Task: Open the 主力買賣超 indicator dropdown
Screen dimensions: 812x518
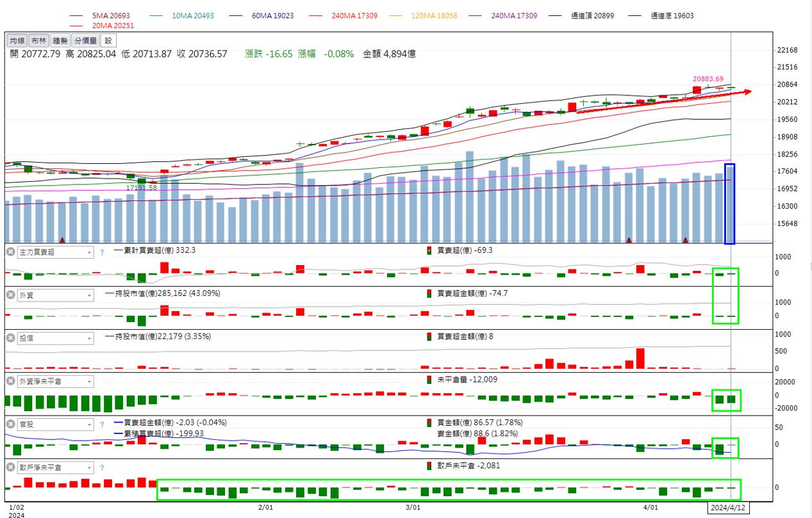Action: (x=89, y=252)
